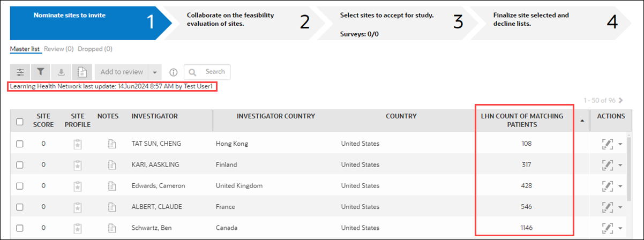644x240 pixels.
Task: Click investigator country Finland
Action: (226, 164)
